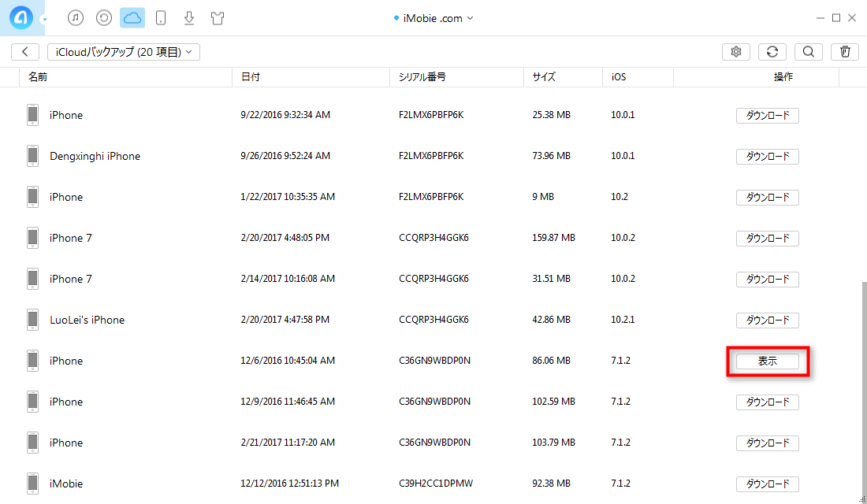Screen dimensions: 867x504
Task: Click the date 2/14/2017 10:16:08 AM
Action: pos(288,279)
